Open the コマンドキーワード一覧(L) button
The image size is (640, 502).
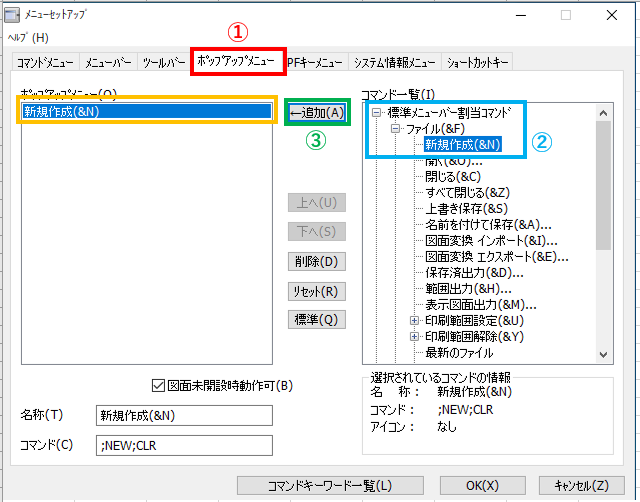tap(330, 486)
